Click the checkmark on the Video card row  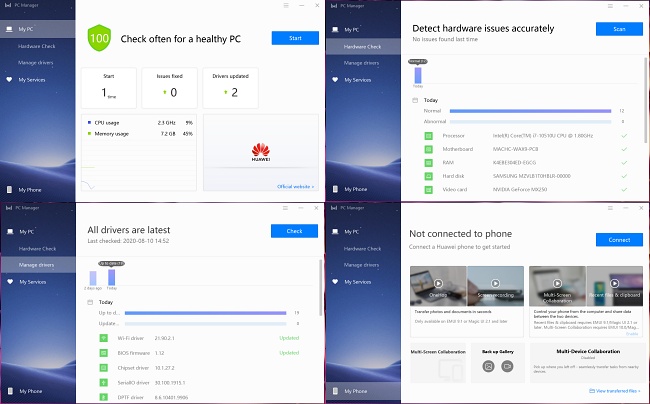pyautogui.click(x=624, y=190)
